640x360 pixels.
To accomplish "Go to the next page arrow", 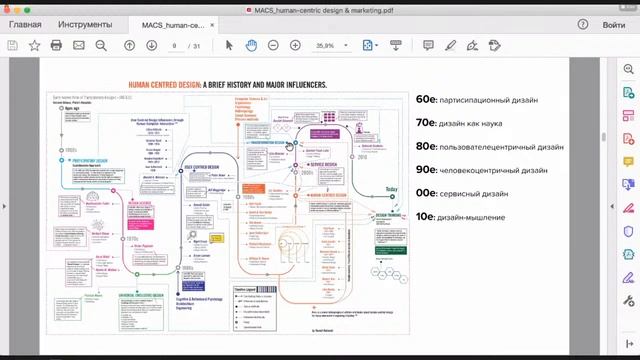I will coord(151,45).
